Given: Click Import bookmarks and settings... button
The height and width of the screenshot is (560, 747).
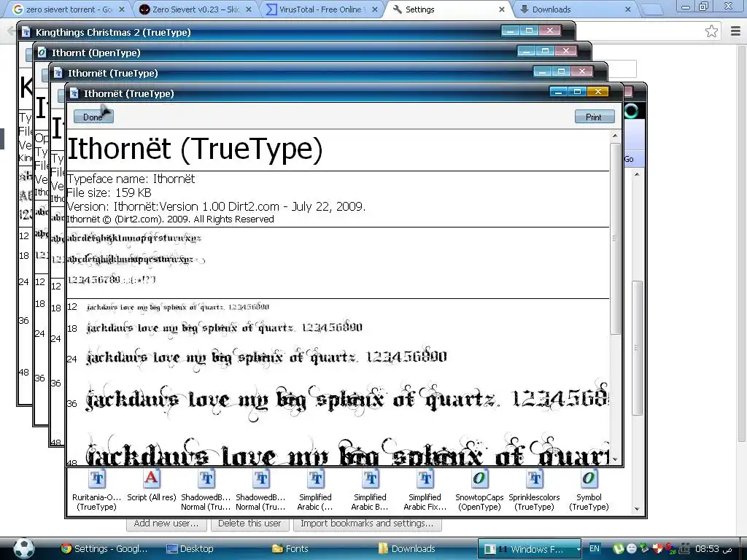Looking at the screenshot, I should click(368, 524).
